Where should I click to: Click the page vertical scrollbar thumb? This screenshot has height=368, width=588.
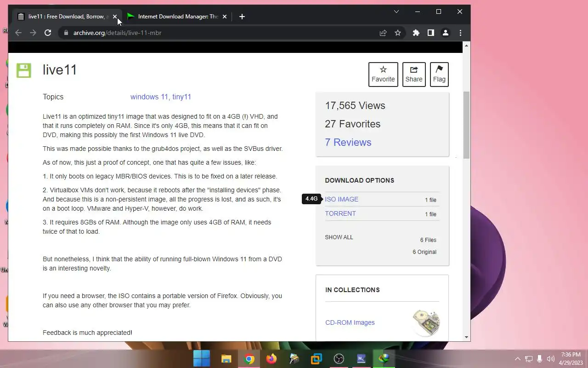point(467,125)
